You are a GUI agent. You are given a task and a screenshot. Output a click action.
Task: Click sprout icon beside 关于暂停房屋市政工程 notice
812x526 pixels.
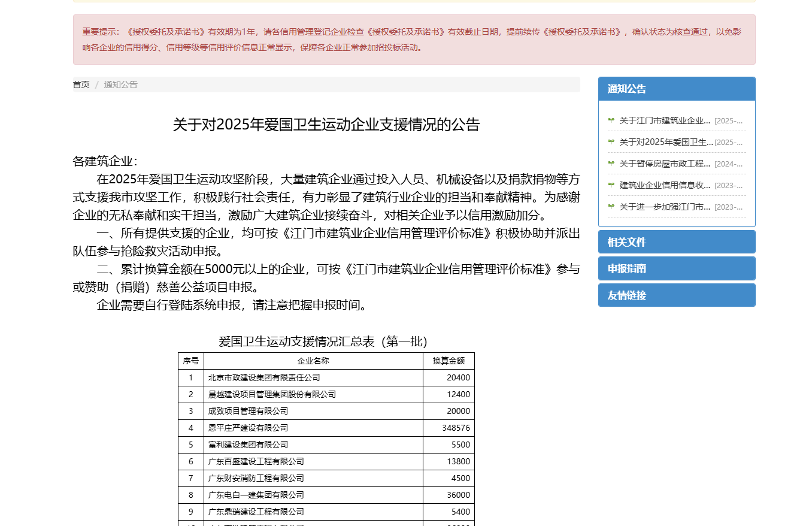[611, 164]
